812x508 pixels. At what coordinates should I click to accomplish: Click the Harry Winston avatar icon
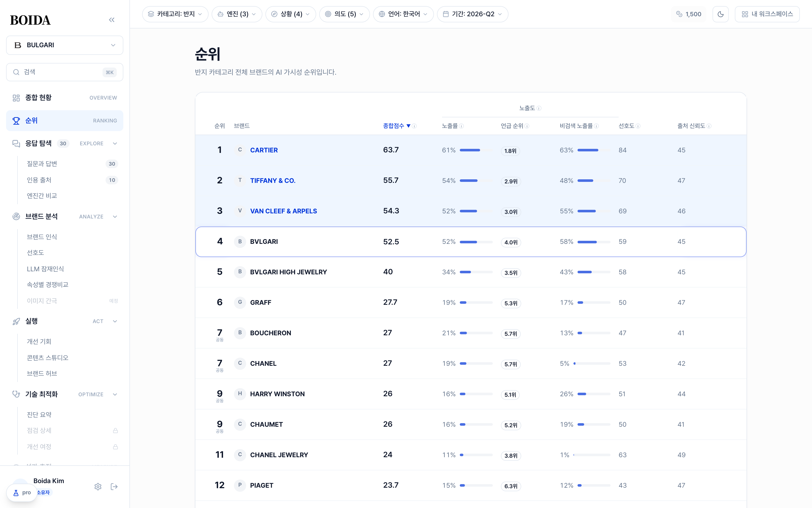coord(240,394)
